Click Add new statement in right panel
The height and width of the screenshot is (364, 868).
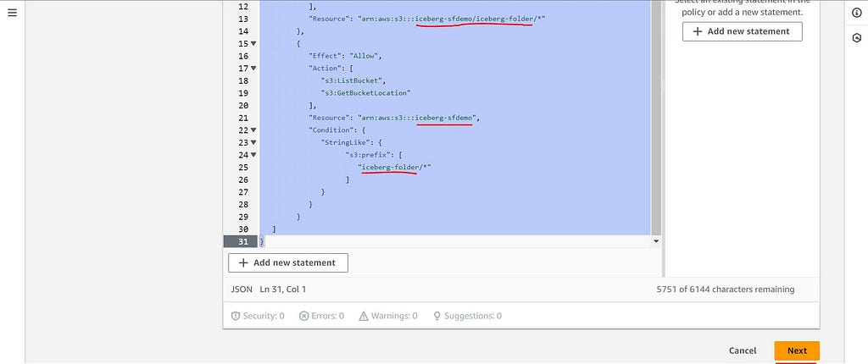[743, 31]
